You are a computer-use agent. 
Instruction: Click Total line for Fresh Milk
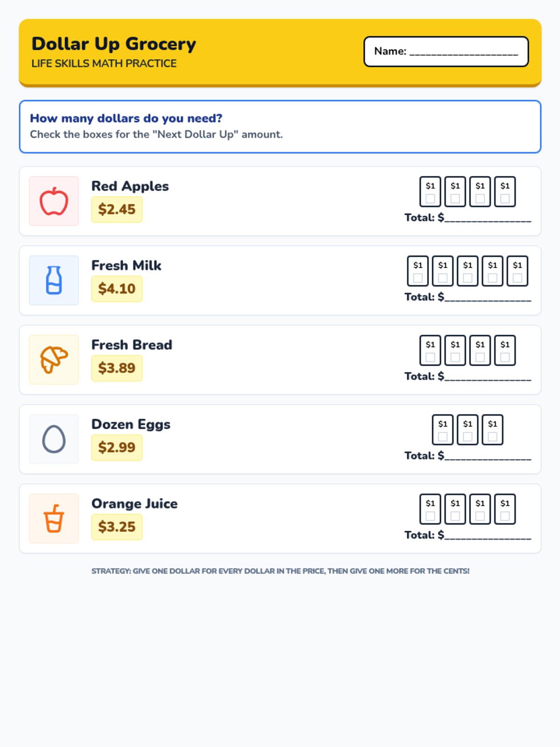pos(468,297)
